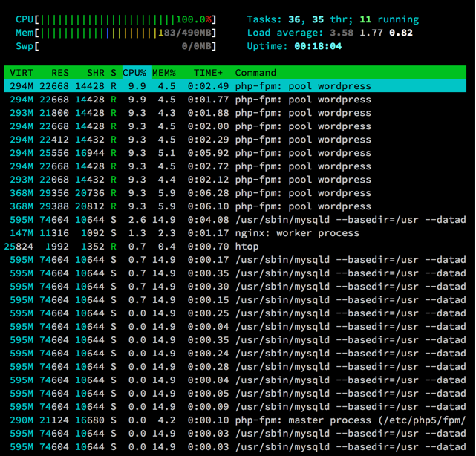The width and height of the screenshot is (476, 456).
Task: Click the '11 running' indicator
Action: pyautogui.click(x=389, y=20)
